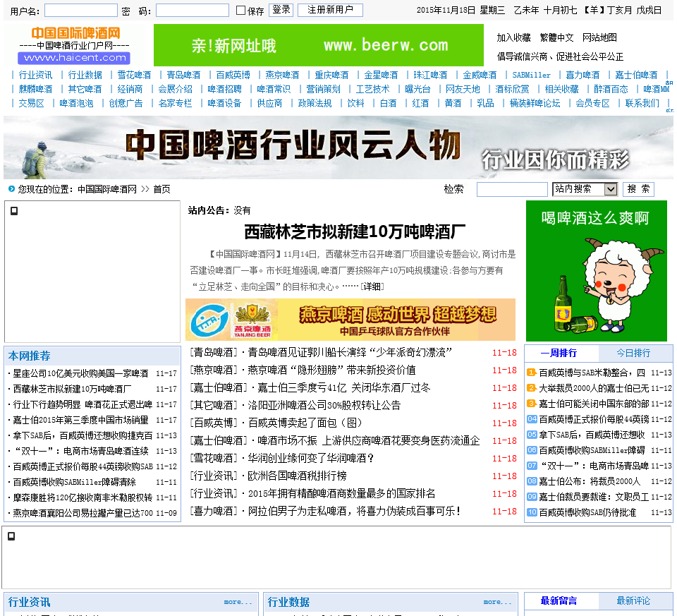The width and height of the screenshot is (677, 616).
Task: Click the 检索 search input box
Action: pyautogui.click(x=512, y=189)
